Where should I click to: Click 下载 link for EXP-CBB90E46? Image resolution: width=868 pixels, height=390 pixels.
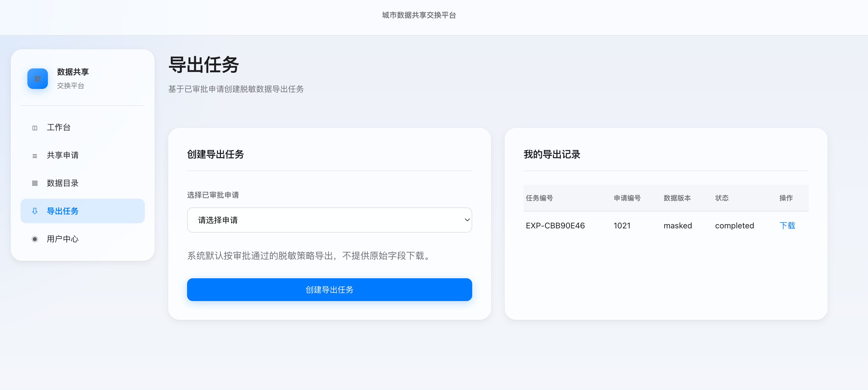[787, 226]
